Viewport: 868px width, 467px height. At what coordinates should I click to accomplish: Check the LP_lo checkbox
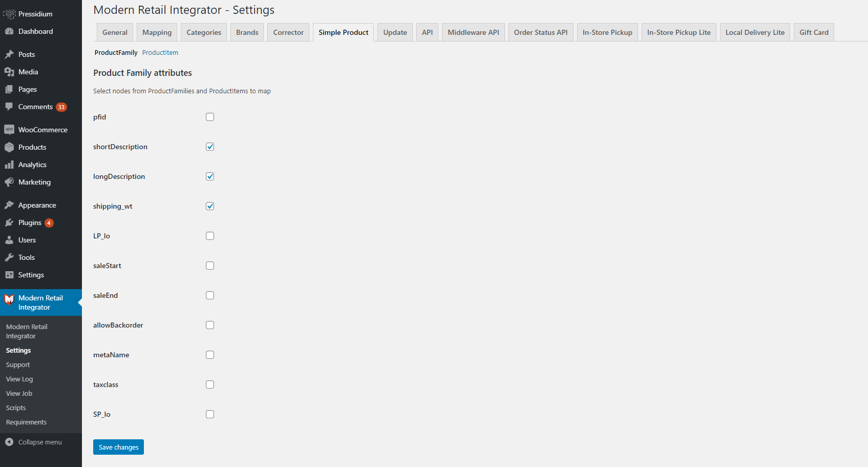[x=210, y=236]
